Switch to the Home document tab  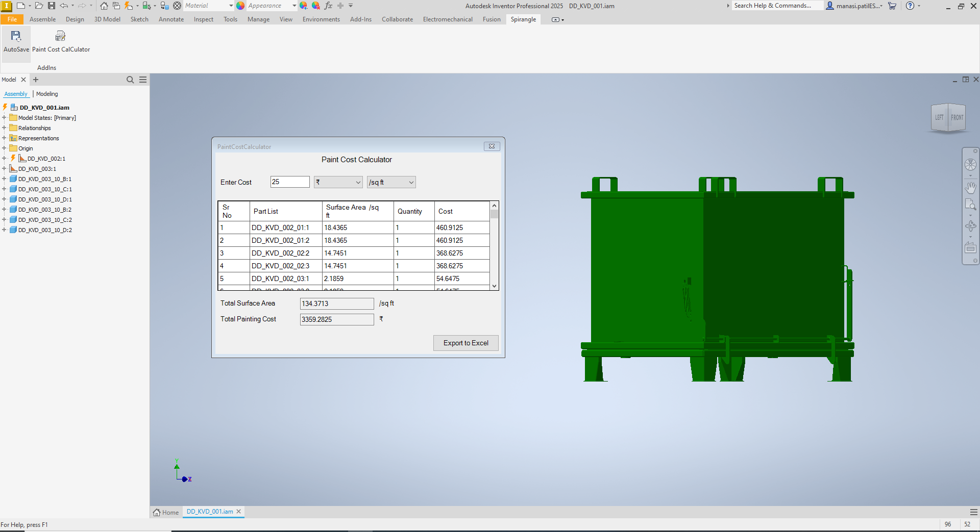[166, 512]
